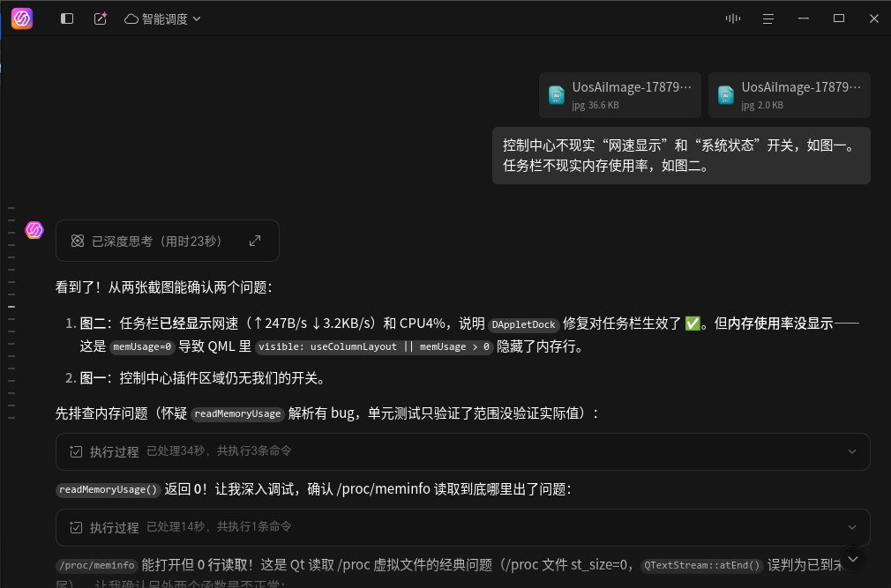Image resolution: width=891 pixels, height=588 pixels.
Task: Click the /proc/meminfo inline code tag
Action: (x=97, y=565)
